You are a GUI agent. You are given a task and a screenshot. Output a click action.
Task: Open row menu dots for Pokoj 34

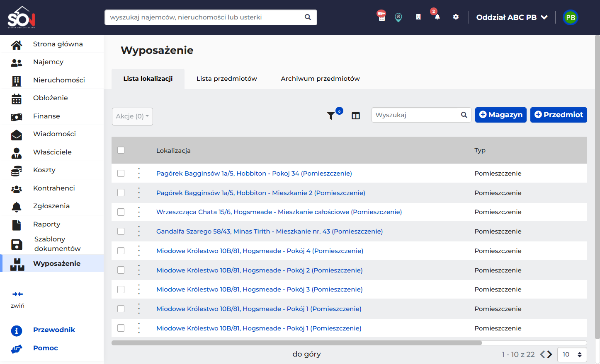139,173
